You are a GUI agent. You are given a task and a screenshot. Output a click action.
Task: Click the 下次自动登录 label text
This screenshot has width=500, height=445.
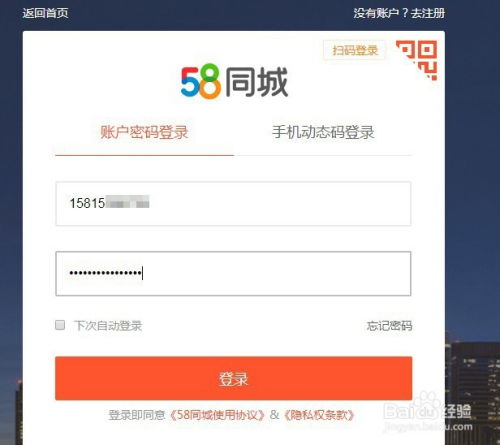point(108,326)
